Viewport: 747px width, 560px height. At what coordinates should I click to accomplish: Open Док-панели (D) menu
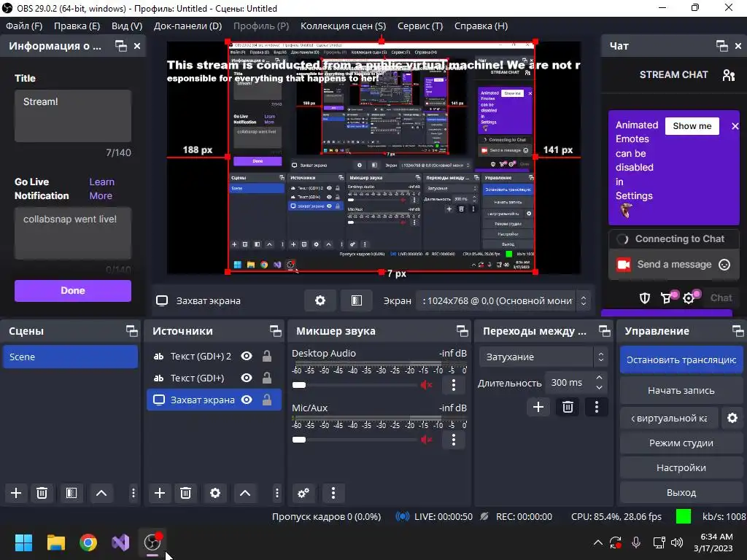click(x=187, y=26)
